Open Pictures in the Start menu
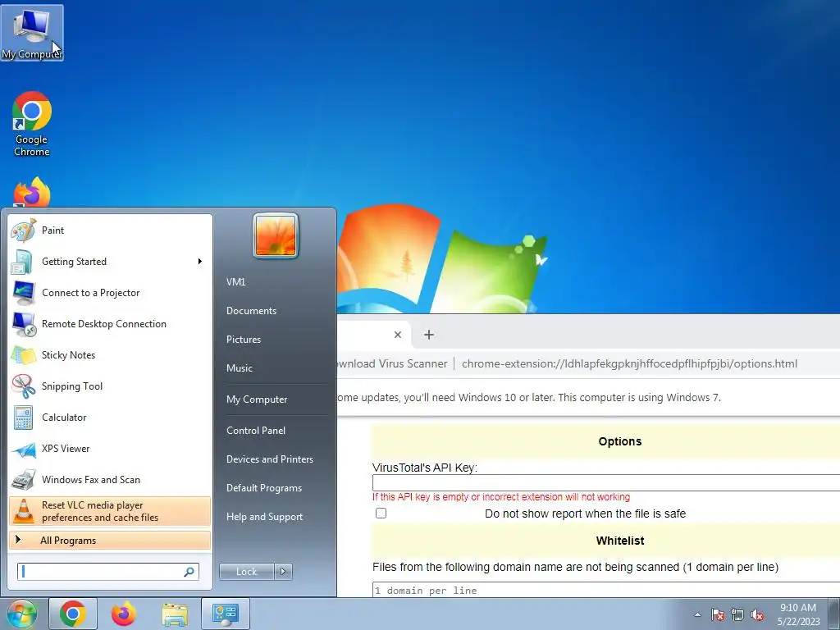Screen dimensions: 840x630 (x=244, y=339)
